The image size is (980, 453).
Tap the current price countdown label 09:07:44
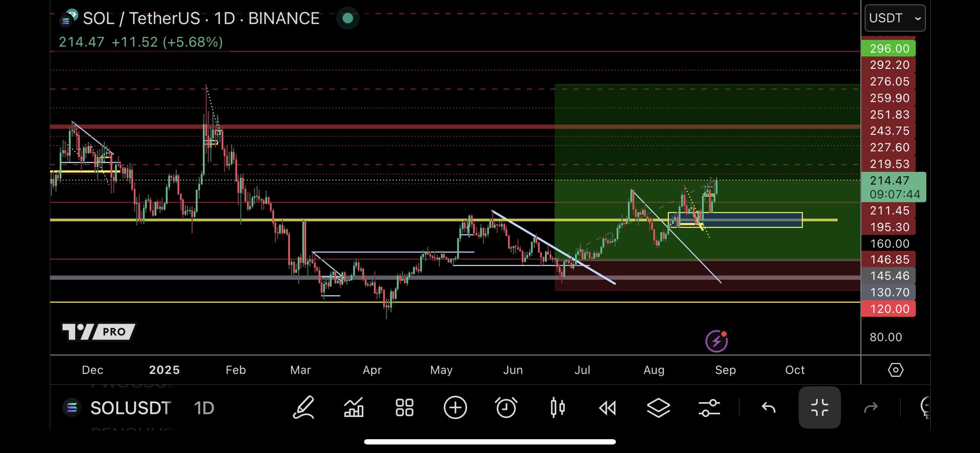(x=895, y=194)
